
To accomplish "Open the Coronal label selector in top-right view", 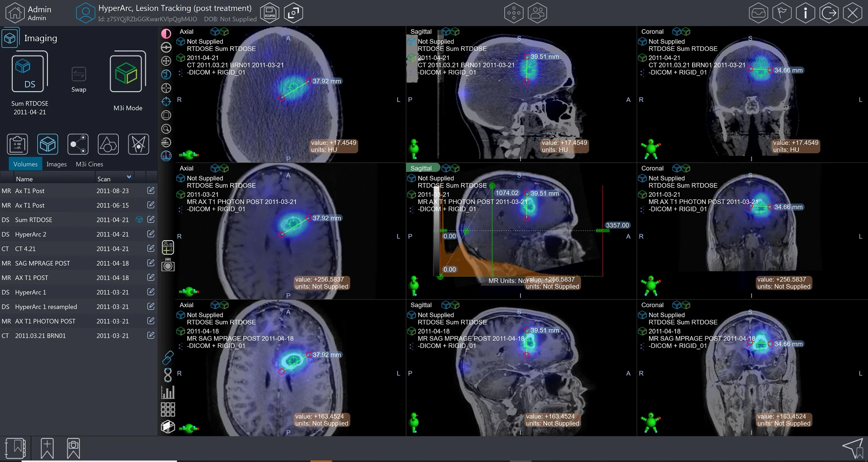I will (652, 31).
